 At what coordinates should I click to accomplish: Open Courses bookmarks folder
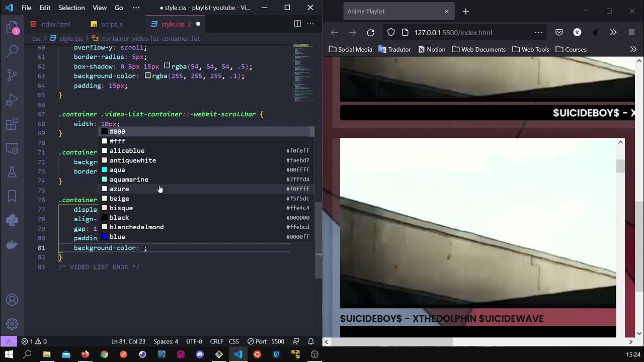[x=571, y=49]
